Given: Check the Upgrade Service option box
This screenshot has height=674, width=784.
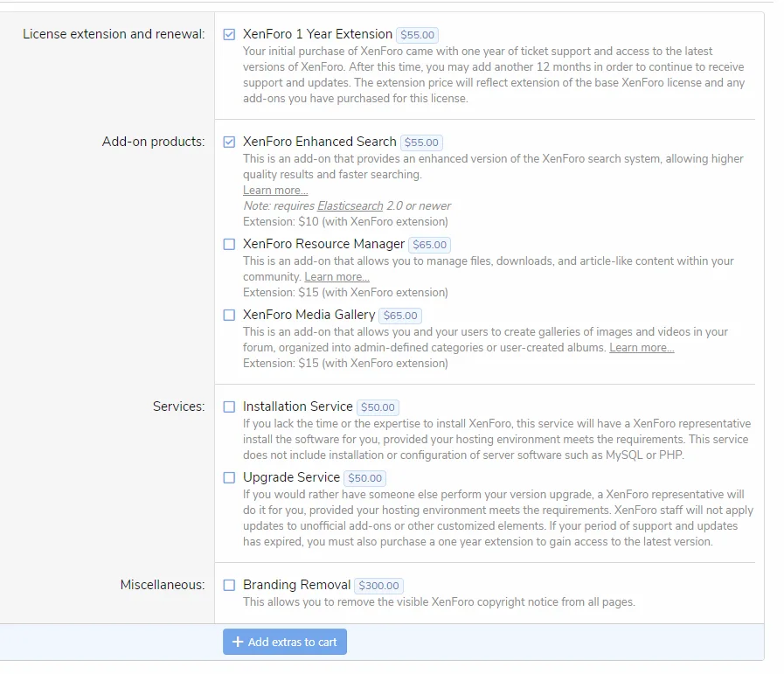Looking at the screenshot, I should 229,478.
